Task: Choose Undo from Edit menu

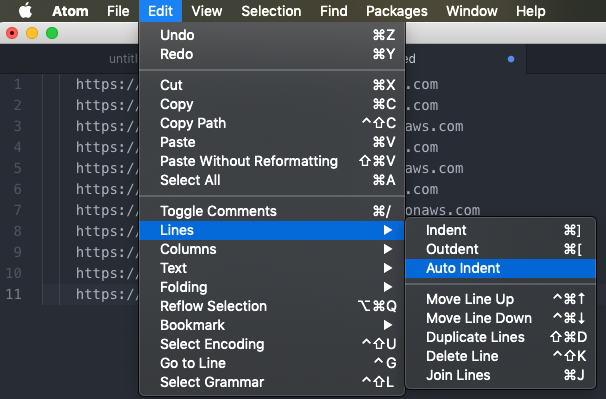Action: coord(272,35)
